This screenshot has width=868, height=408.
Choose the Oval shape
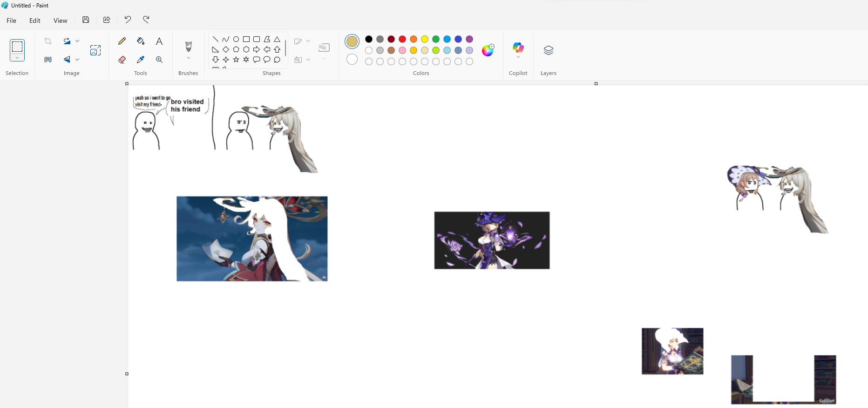(x=236, y=39)
